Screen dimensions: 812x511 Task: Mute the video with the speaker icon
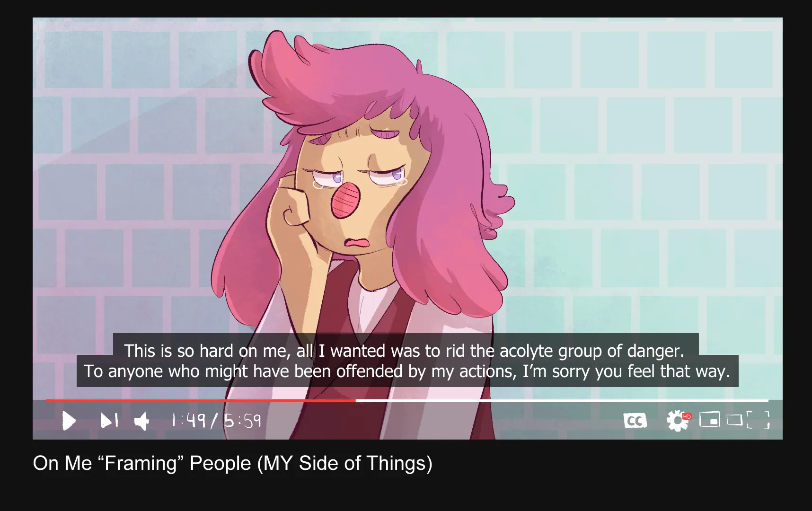point(142,421)
